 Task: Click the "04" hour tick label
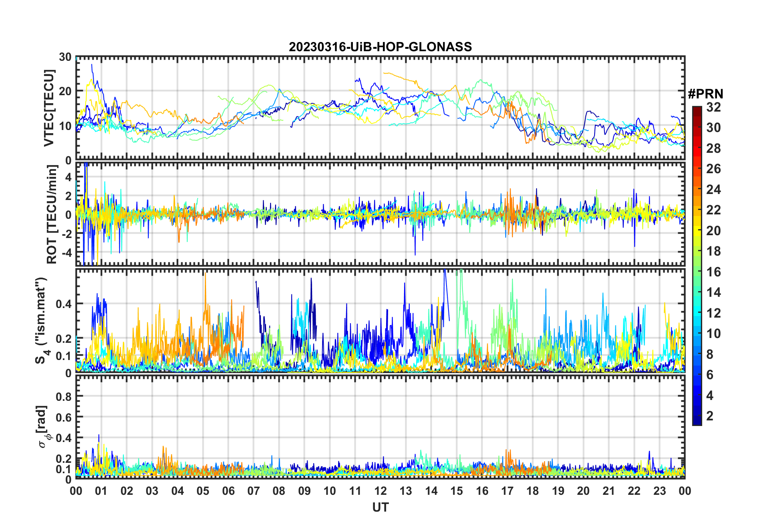pos(178,491)
